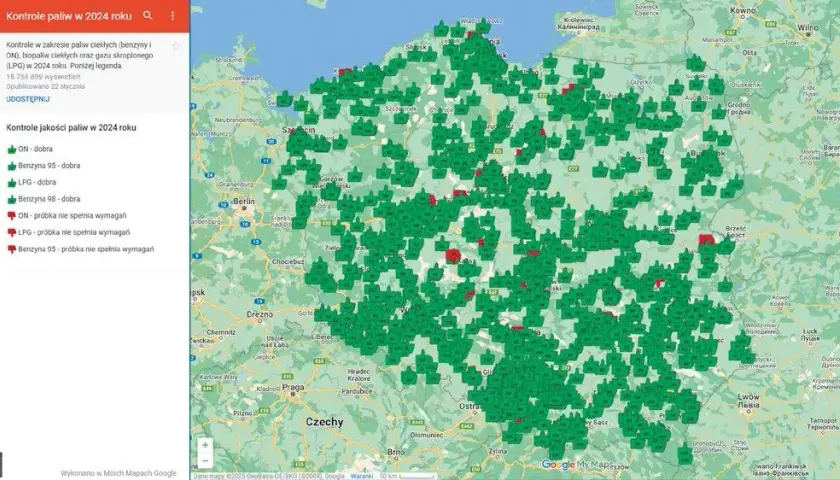The width and height of the screenshot is (840, 480).
Task: Open the 'Warunki' terms link on the map
Action: click(362, 476)
